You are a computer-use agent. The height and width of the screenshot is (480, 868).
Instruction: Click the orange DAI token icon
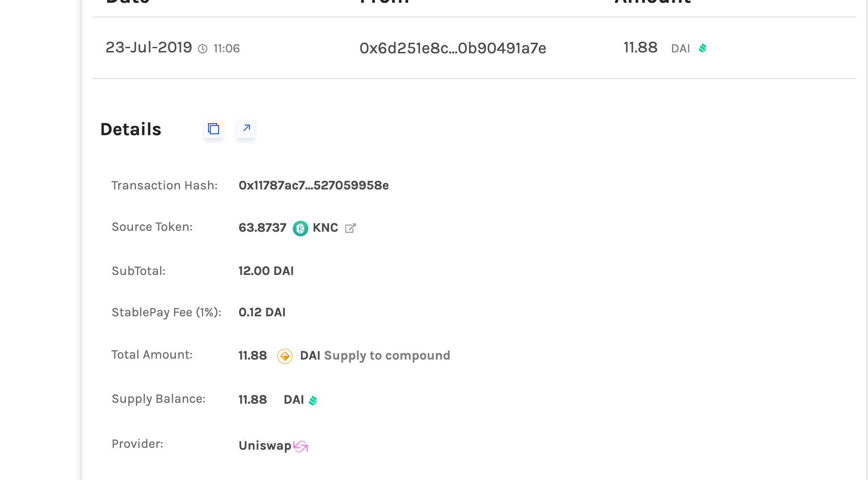click(285, 356)
